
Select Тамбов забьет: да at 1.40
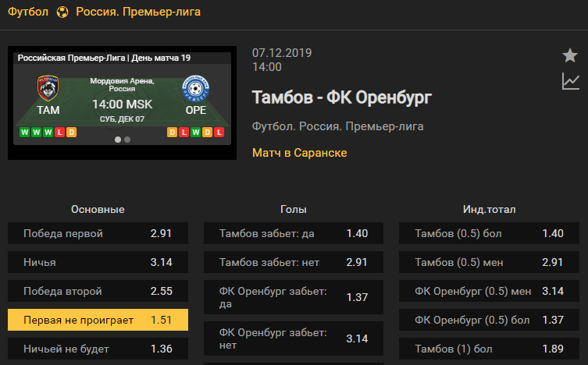[x=294, y=233]
